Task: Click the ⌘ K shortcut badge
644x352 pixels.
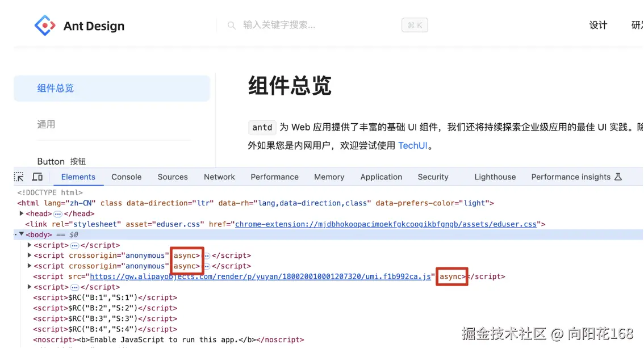Action: 415,25
